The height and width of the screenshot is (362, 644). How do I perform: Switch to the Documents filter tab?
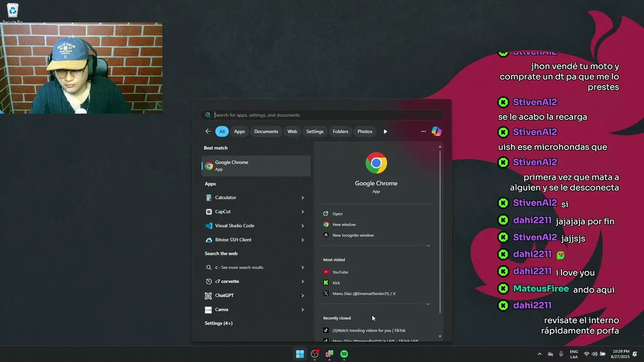click(266, 131)
